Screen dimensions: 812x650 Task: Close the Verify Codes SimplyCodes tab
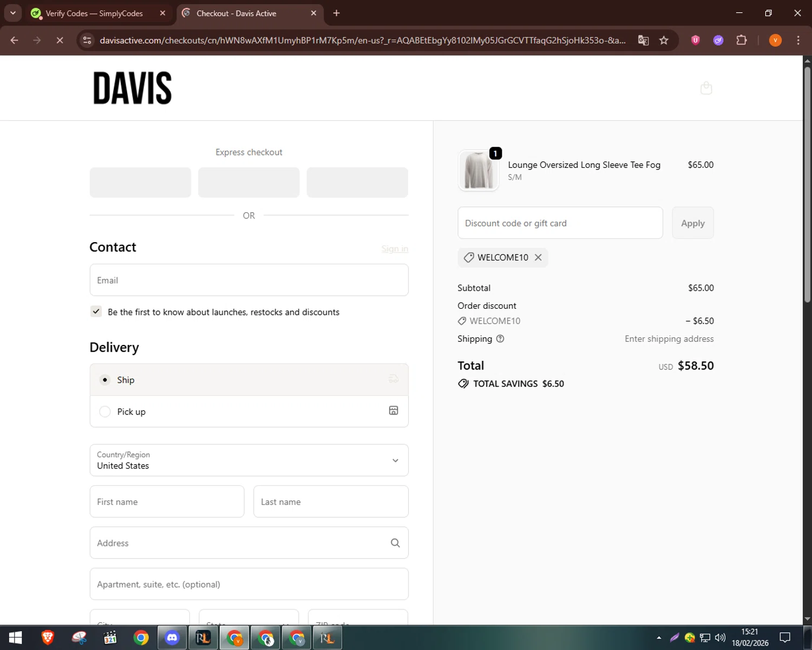tap(162, 13)
